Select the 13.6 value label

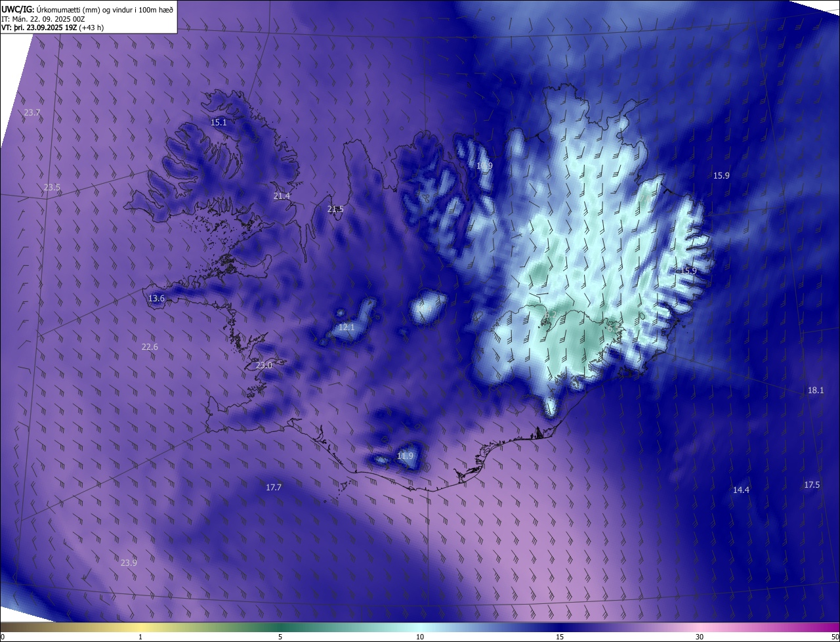(156, 299)
